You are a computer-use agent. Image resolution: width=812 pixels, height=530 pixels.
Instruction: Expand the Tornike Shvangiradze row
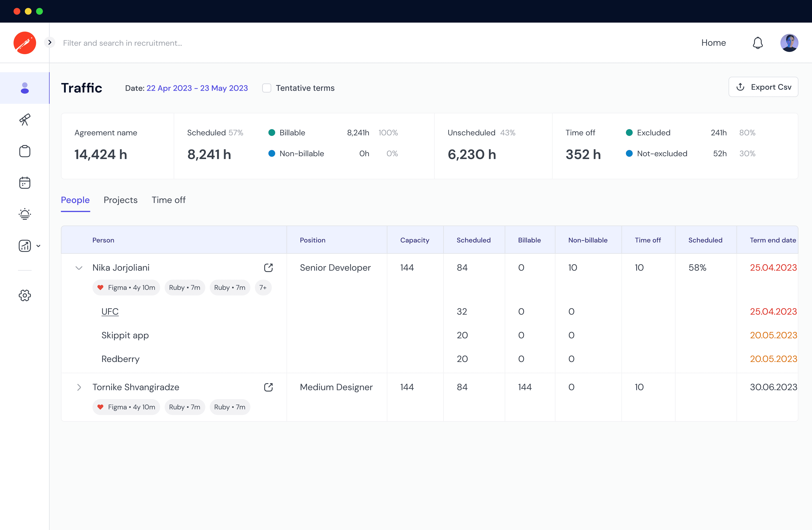[x=79, y=387]
